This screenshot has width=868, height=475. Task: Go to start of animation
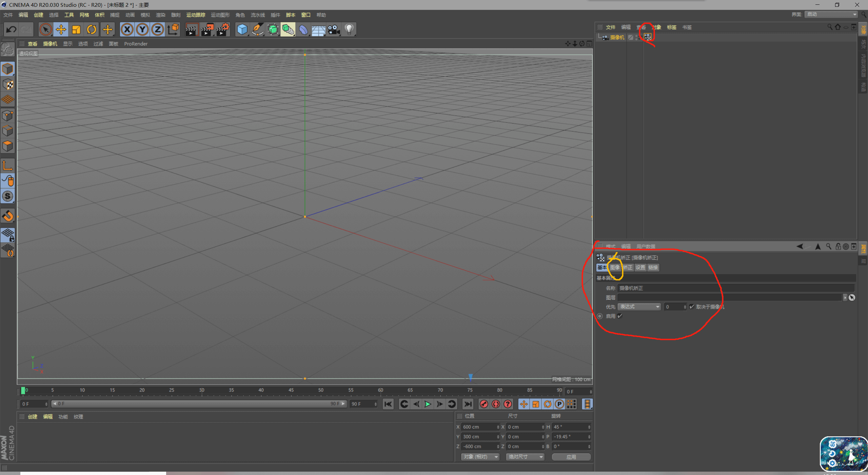coord(388,404)
